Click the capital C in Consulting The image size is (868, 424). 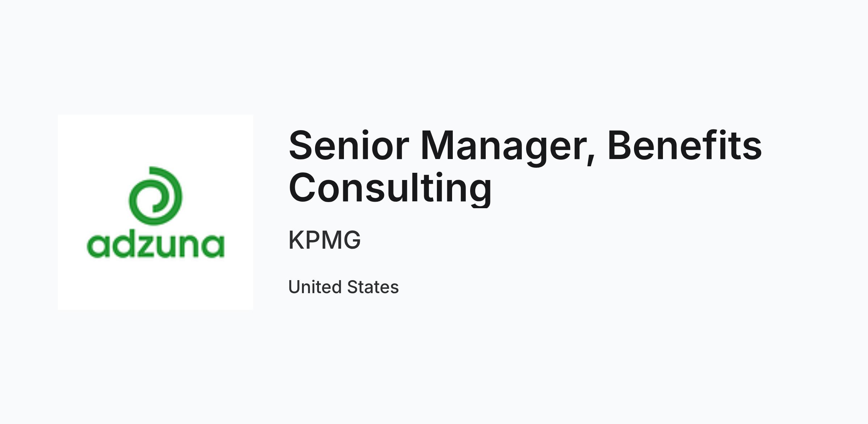[303, 187]
